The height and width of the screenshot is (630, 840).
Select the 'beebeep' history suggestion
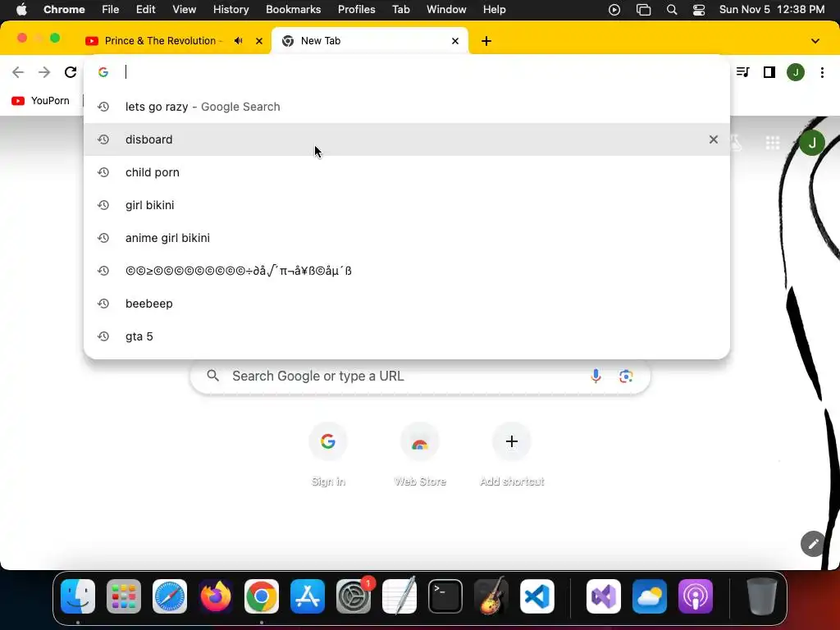(407, 304)
